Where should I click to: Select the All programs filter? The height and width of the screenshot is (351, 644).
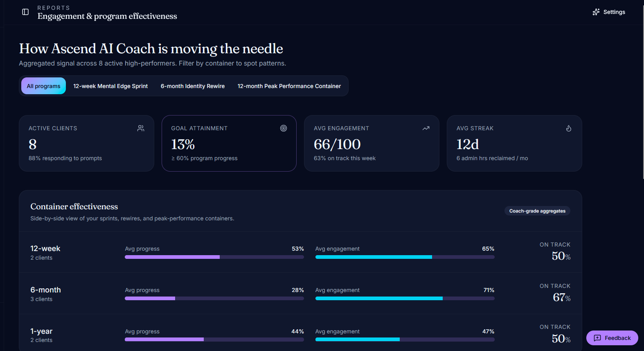43,86
